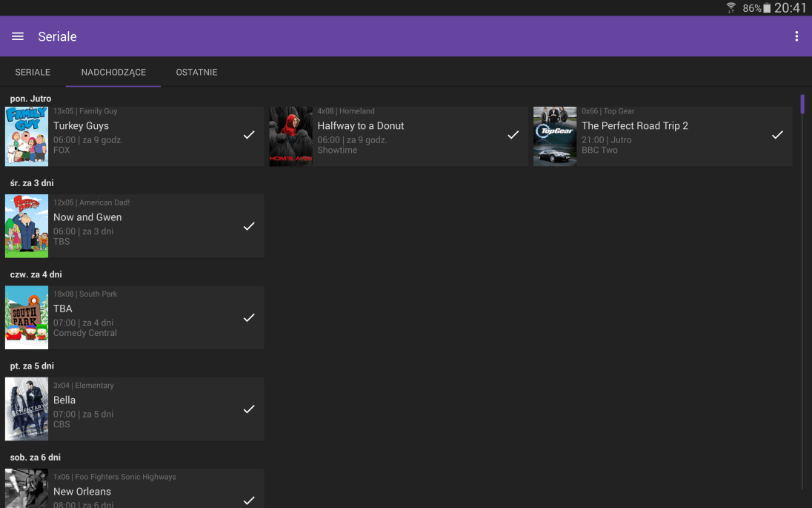Screen dimensions: 812x508
Task: Open the Turkey Guys episode title
Action: 81,125
